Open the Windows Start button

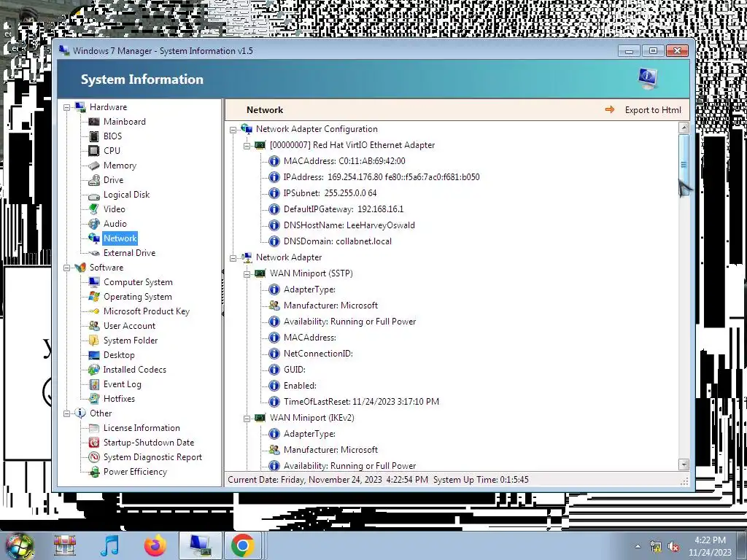pyautogui.click(x=20, y=545)
